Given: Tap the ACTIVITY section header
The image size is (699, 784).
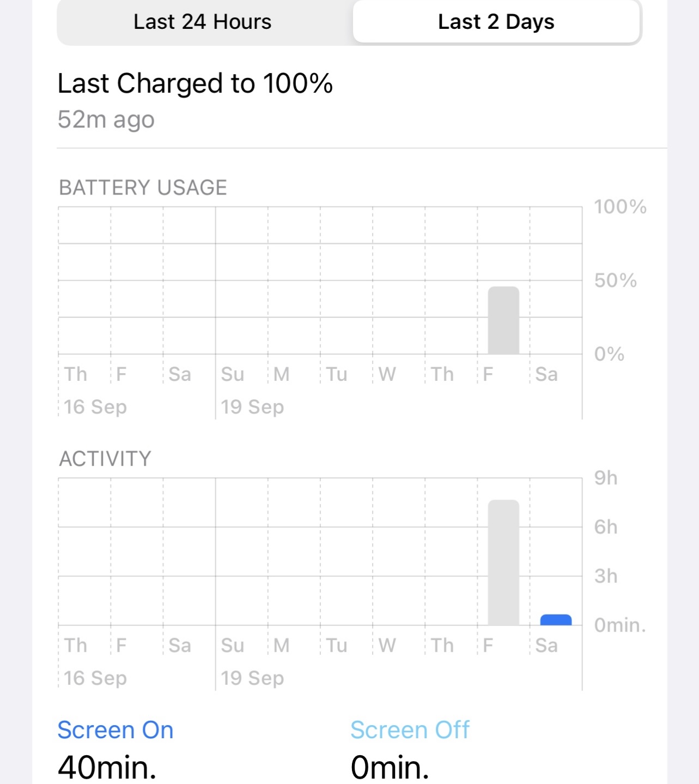Looking at the screenshot, I should pyautogui.click(x=105, y=459).
